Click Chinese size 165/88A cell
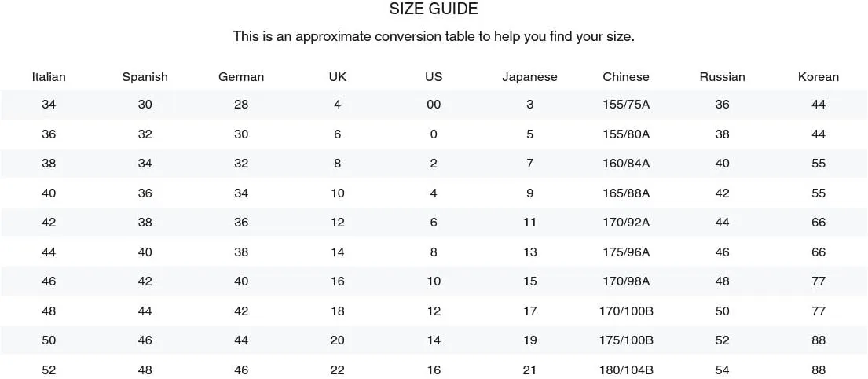868x379 pixels. (x=626, y=193)
